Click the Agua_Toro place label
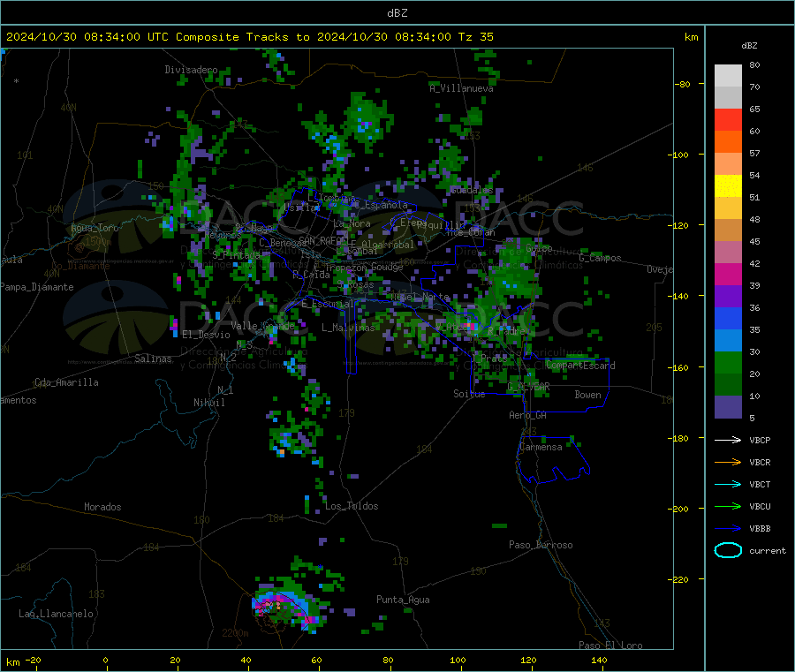This screenshot has height=672, width=795. (95, 228)
